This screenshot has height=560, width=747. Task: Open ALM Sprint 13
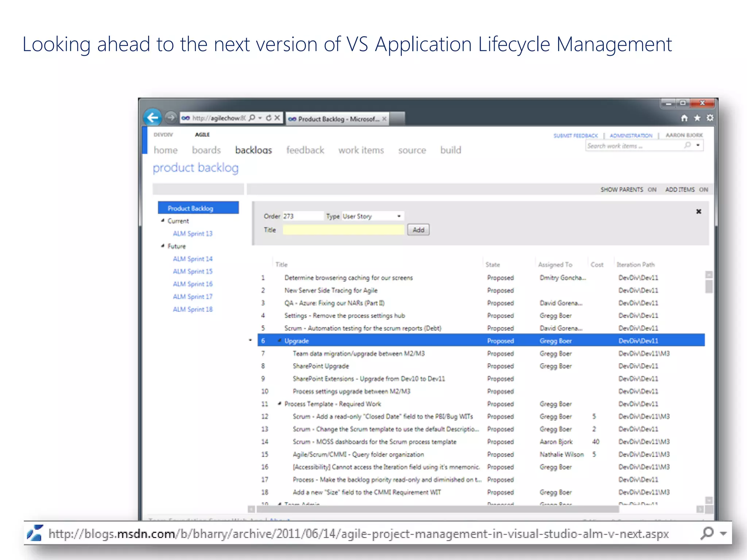coord(193,233)
